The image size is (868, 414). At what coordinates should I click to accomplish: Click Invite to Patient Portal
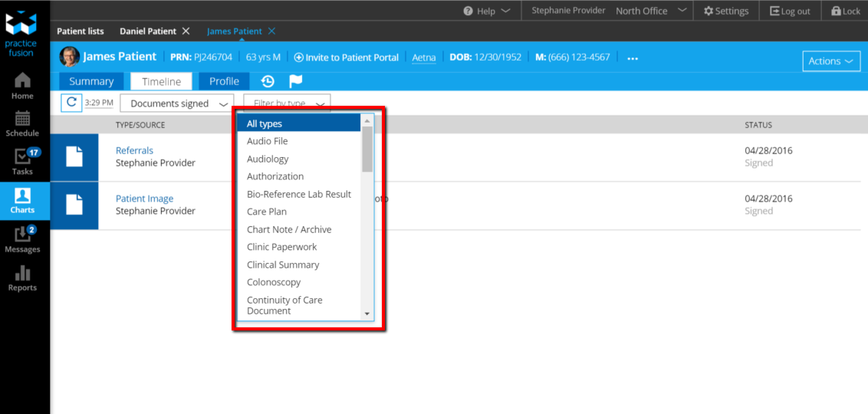[346, 57]
